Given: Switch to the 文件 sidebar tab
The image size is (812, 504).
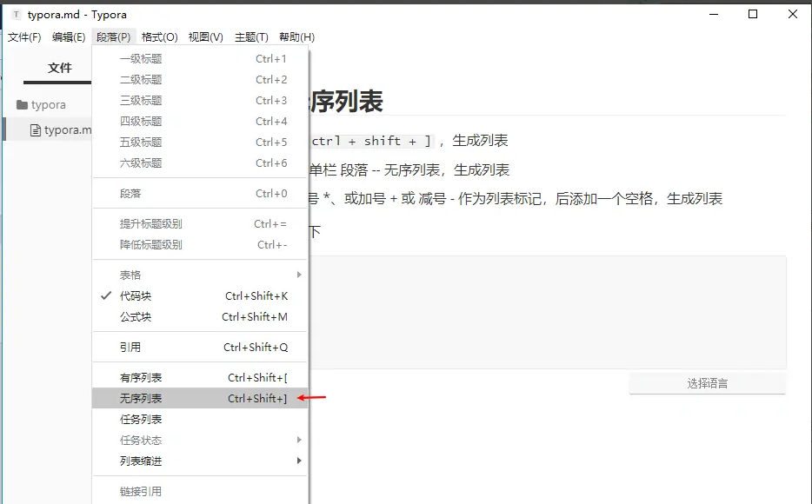Looking at the screenshot, I should point(60,68).
